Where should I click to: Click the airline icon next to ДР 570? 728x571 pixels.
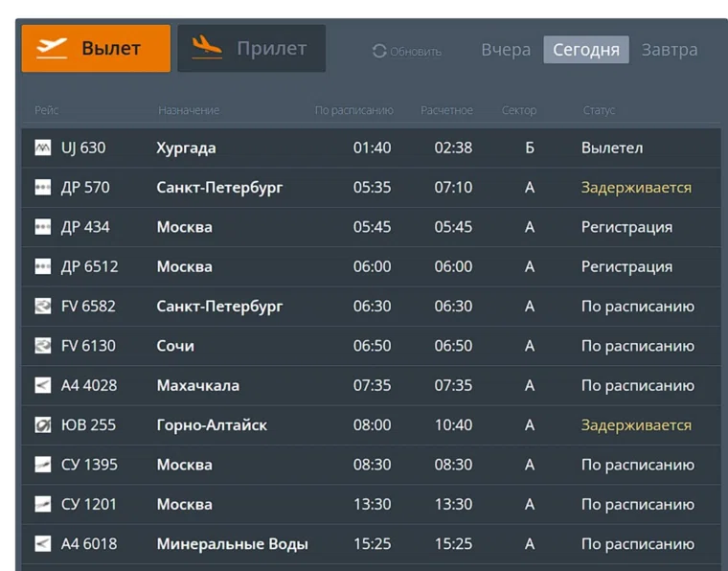pos(42,188)
